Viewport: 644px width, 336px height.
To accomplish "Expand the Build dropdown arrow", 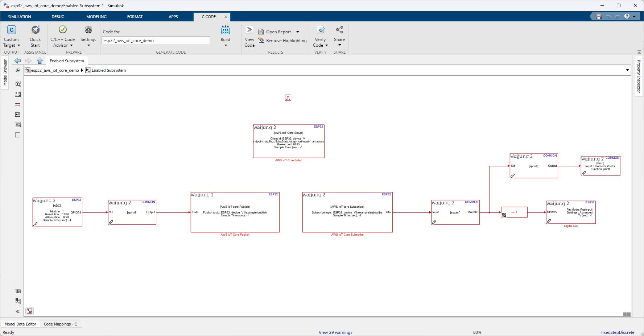I will click(x=226, y=45).
